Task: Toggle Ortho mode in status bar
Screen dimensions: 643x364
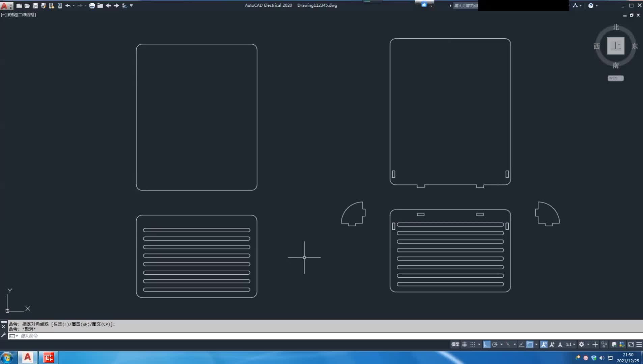Action: pyautogui.click(x=486, y=344)
